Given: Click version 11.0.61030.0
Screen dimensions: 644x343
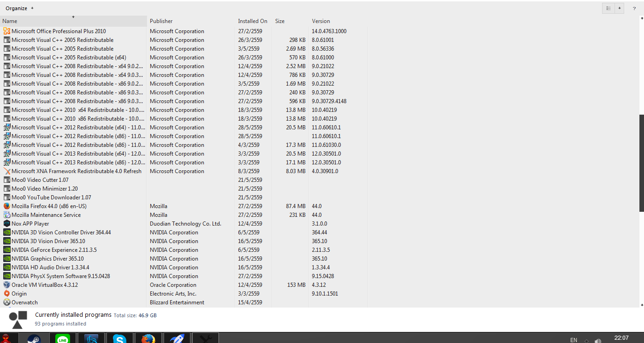Looking at the screenshot, I should [326, 145].
